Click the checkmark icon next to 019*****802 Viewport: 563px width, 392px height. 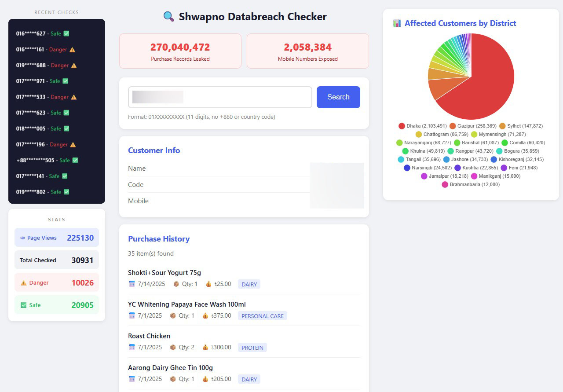coord(66,192)
